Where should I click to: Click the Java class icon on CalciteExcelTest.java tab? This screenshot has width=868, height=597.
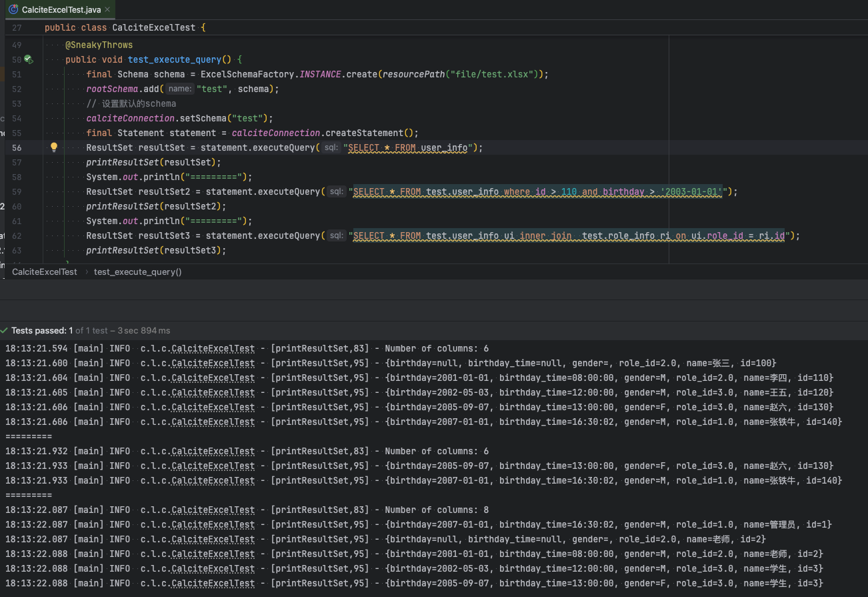click(x=13, y=9)
